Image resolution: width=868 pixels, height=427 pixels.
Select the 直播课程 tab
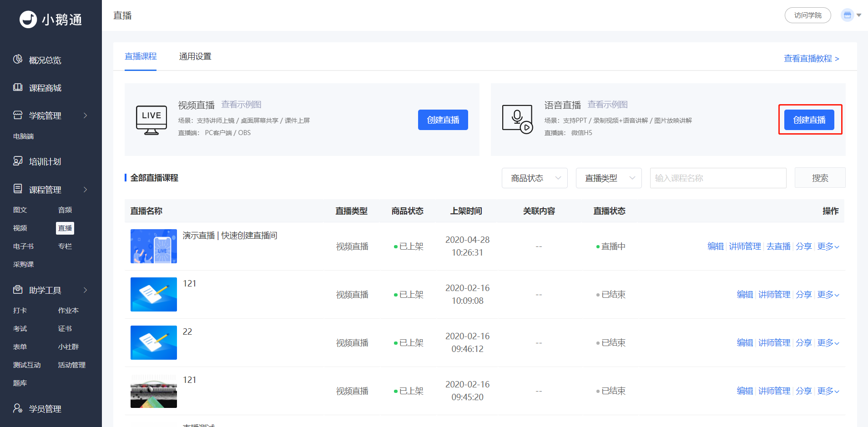[141, 56]
